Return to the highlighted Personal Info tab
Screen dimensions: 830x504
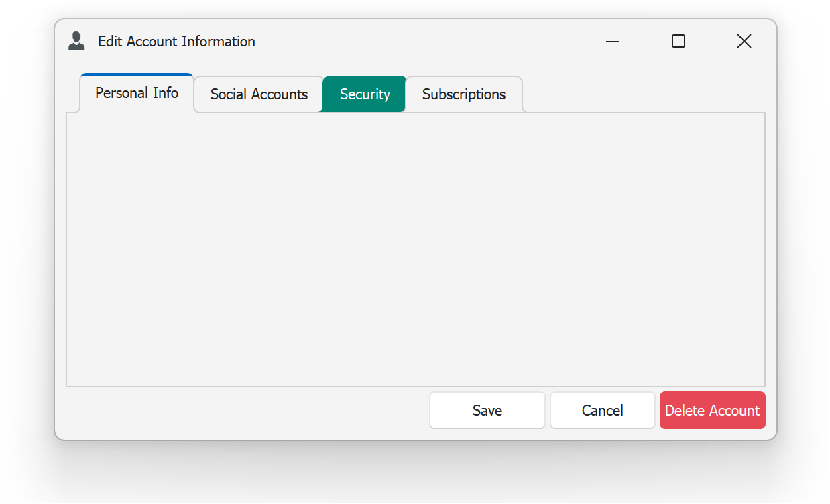136,92
